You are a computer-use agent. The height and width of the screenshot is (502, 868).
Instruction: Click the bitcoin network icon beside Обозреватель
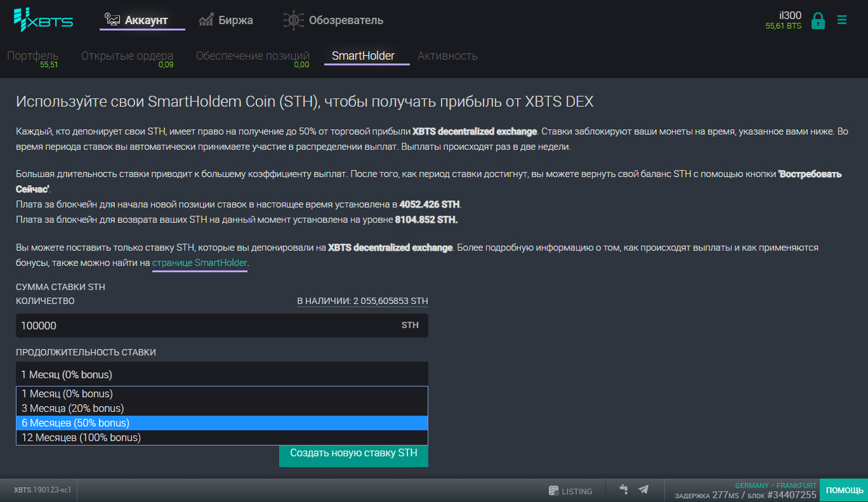click(293, 20)
